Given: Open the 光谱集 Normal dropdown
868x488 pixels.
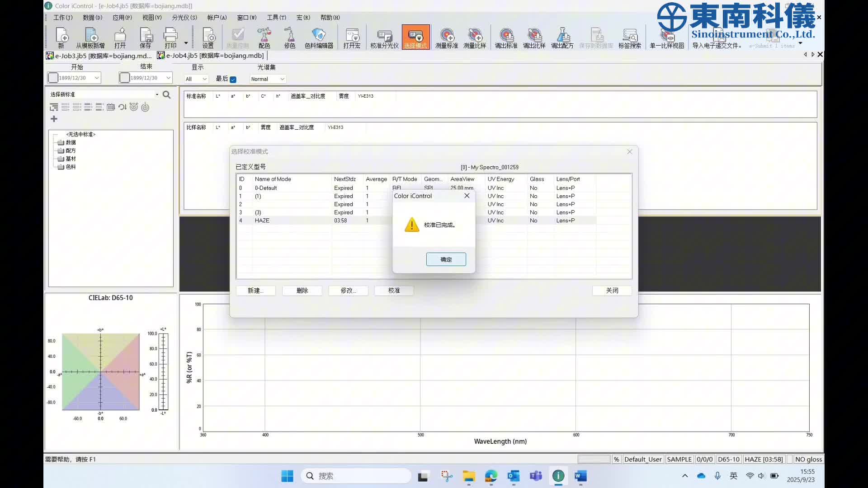Looking at the screenshot, I should [268, 79].
